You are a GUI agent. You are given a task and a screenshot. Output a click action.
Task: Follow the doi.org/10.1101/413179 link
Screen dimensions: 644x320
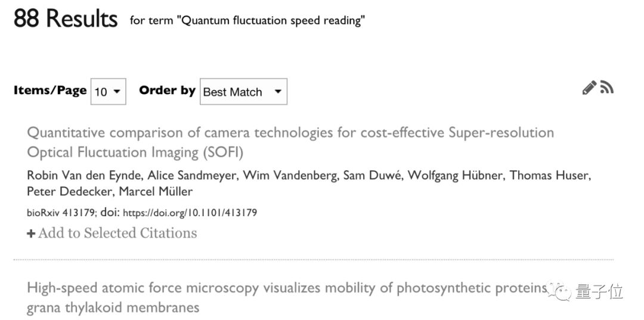coord(190,213)
